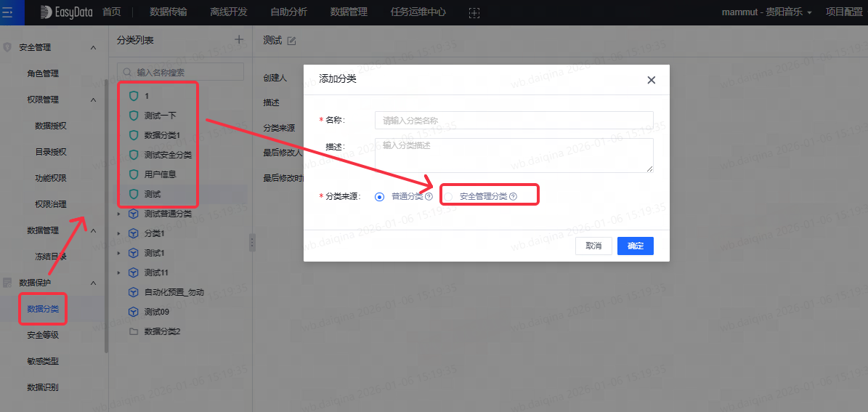Expand the 测试11 tree node
The height and width of the screenshot is (412, 868).
(118, 272)
